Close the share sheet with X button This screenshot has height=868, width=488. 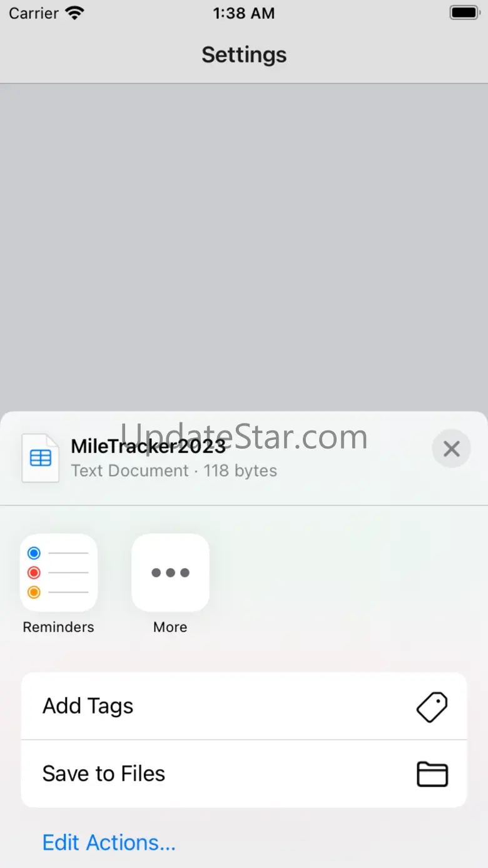click(451, 448)
